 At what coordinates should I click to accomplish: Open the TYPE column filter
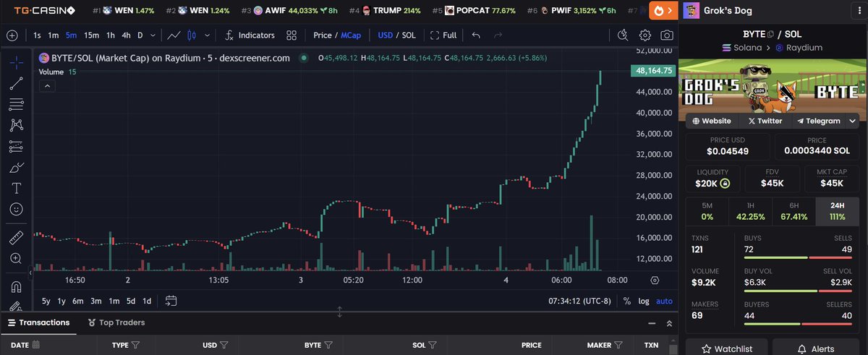click(135, 346)
